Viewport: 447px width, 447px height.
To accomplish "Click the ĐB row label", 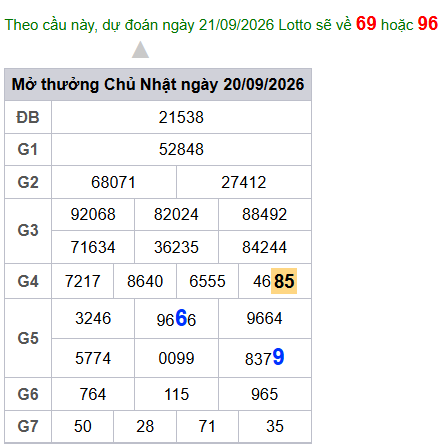I will [x=28, y=117].
